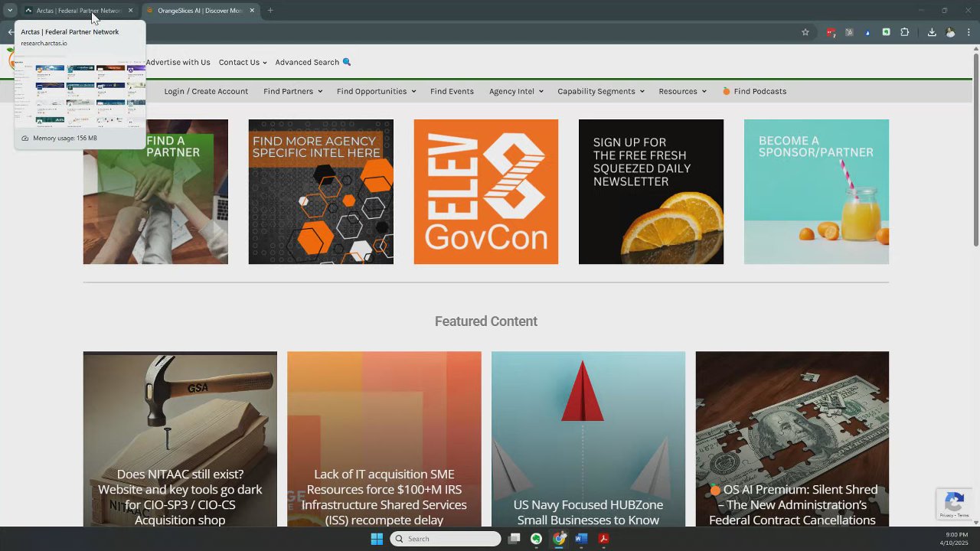Image resolution: width=980 pixels, height=551 pixels.
Task: Go to Login / Create Account
Action: (x=206, y=91)
